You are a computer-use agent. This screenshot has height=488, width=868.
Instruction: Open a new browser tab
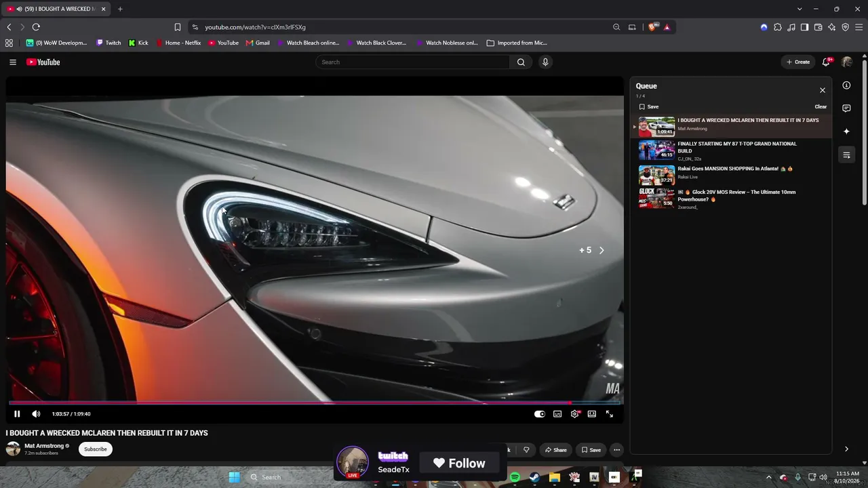pos(120,9)
